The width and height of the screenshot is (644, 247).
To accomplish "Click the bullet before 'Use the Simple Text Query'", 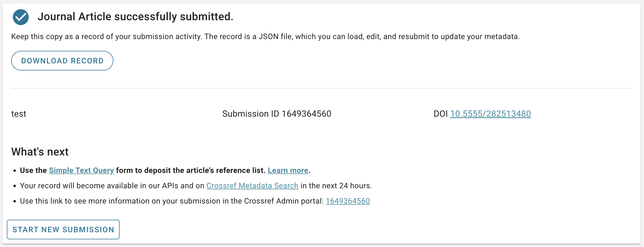I will pos(15,171).
